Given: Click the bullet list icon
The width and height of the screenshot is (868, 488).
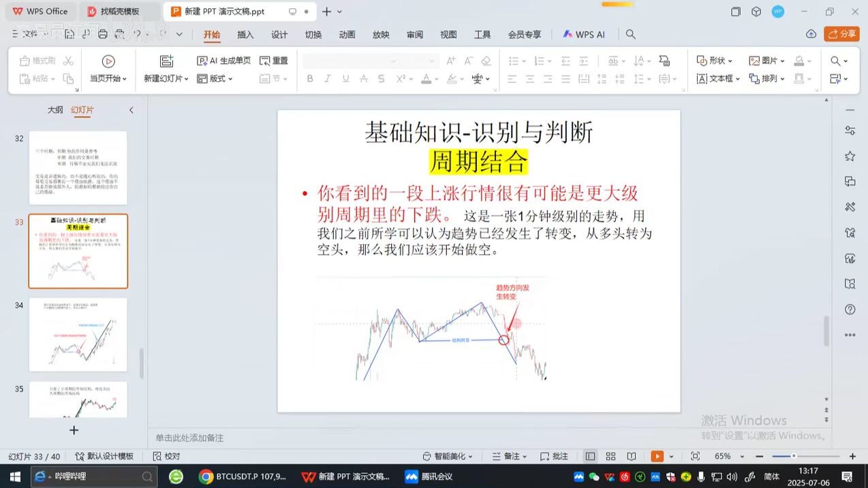Looking at the screenshot, I should [513, 61].
